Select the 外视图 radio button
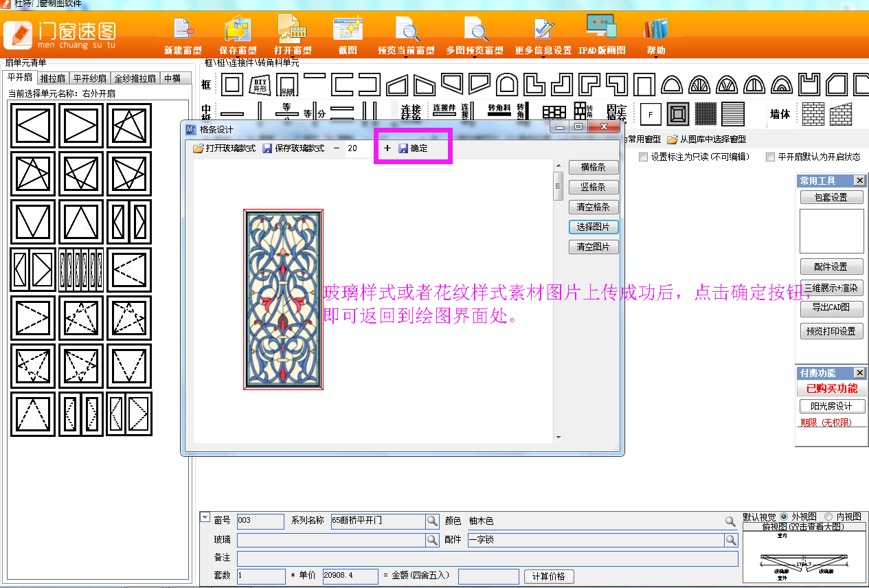The width and height of the screenshot is (869, 588). [x=785, y=517]
